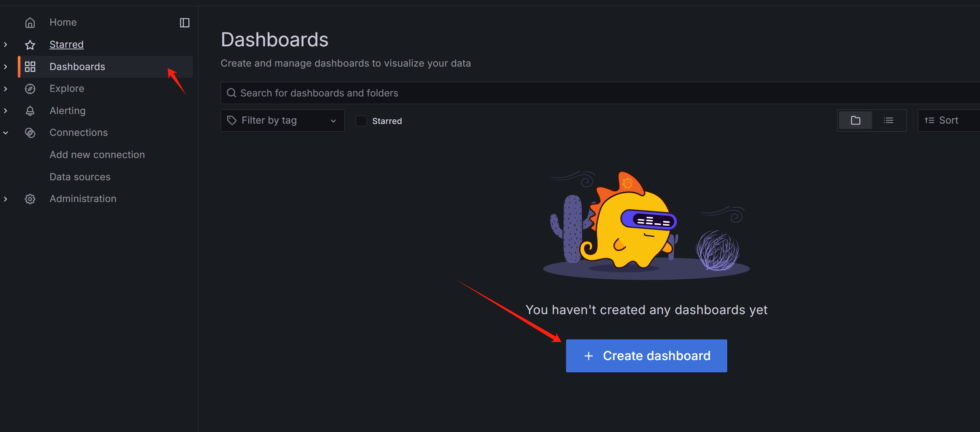The height and width of the screenshot is (432, 980).
Task: Dock or undock the sidebar menu panel icon
Action: [185, 23]
